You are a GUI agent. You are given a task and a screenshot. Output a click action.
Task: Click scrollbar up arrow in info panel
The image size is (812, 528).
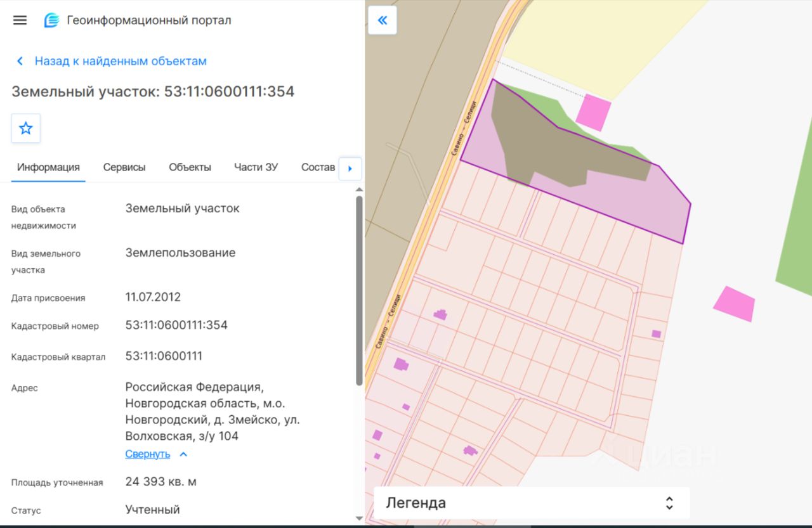(359, 190)
